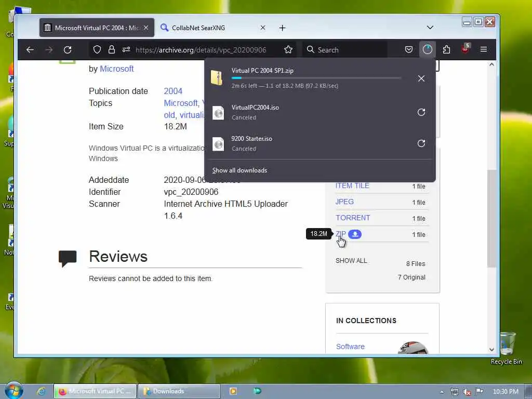Click the muted volume tray icon
Image resolution: width=532 pixels, height=399 pixels.
coord(467,392)
